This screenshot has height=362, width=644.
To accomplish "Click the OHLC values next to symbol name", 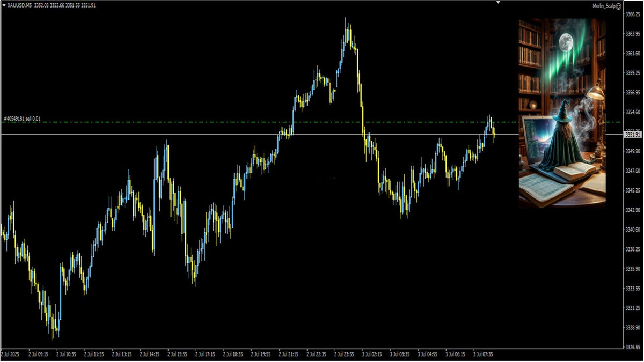I will [65, 5].
